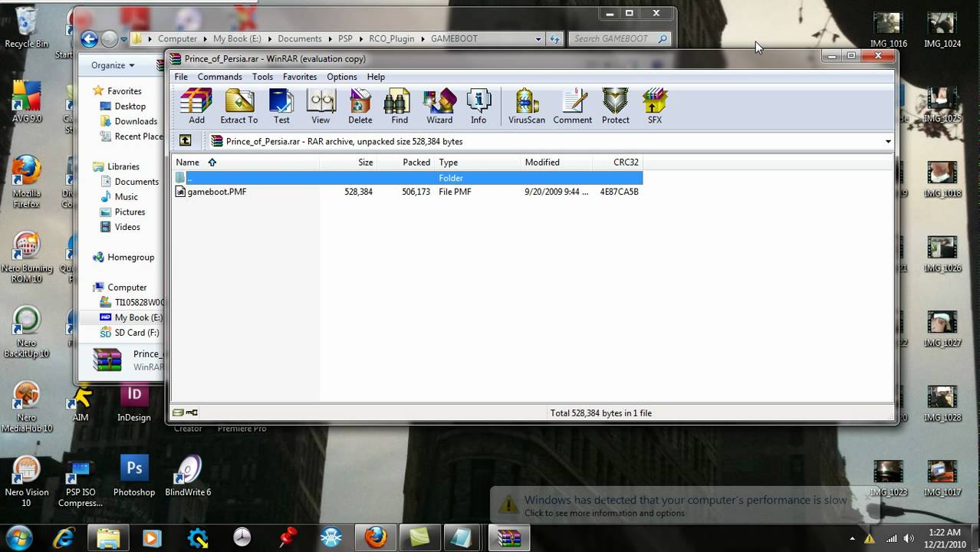
Task: Click the drive icon in WinRAR status bar
Action: (x=179, y=412)
